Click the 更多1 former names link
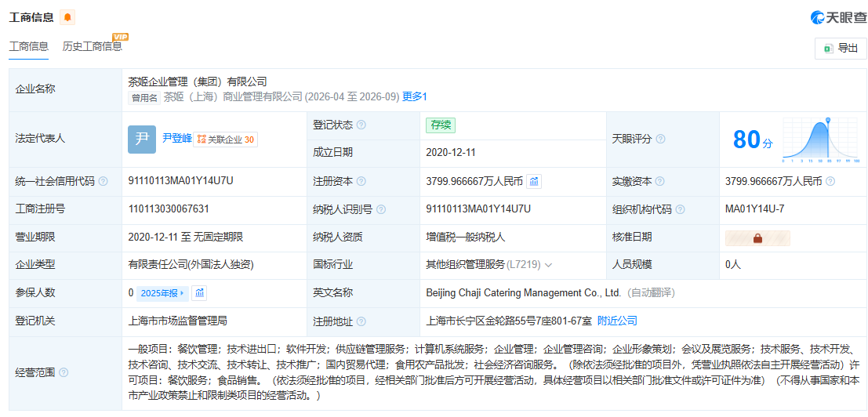The height and width of the screenshot is (417, 868). tap(415, 96)
